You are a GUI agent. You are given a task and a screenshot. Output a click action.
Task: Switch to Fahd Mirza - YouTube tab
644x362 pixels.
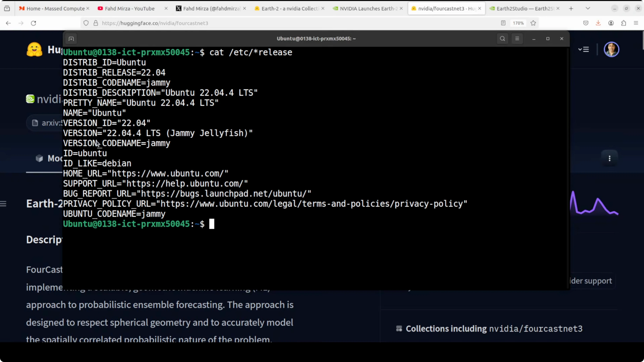(x=129, y=9)
